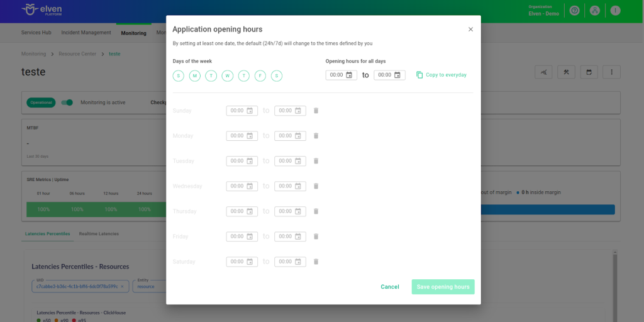The image size is (644, 322).
Task: Enable the Wednesday 'W' day circle
Action: click(228, 76)
